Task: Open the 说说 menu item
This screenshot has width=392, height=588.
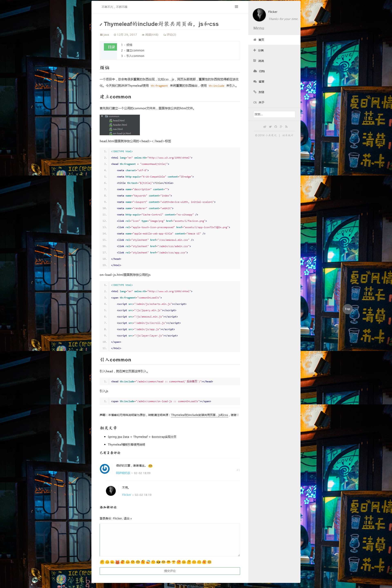Action: [x=274, y=61]
